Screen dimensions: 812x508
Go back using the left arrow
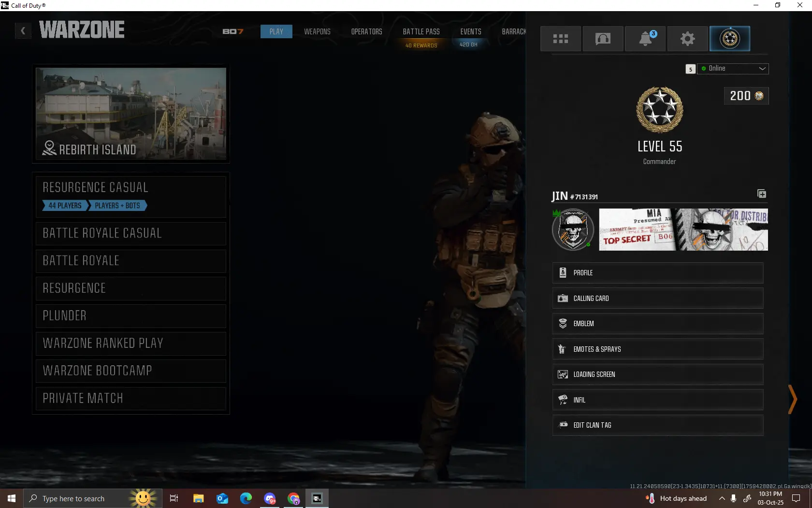(x=23, y=30)
